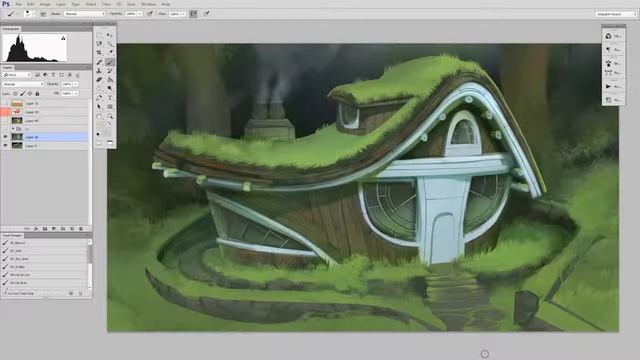Open the Layer menu
This screenshot has height=360, width=640.
[x=61, y=4]
